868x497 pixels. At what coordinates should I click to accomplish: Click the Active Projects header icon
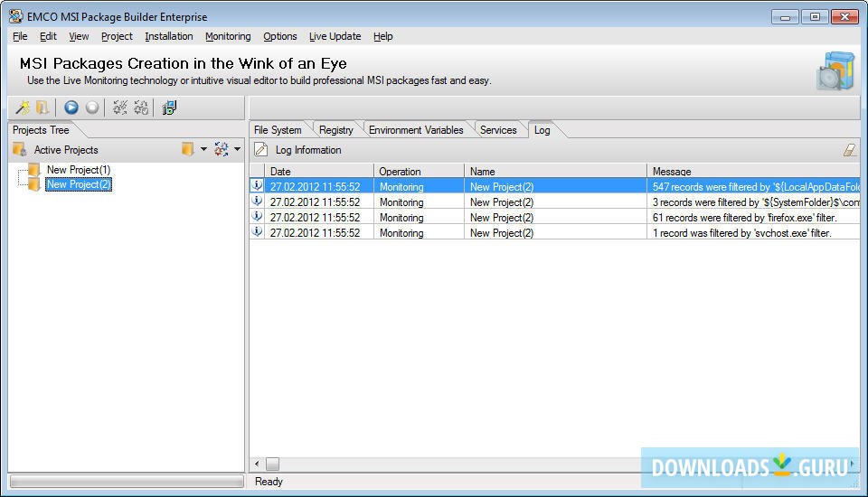(x=20, y=149)
